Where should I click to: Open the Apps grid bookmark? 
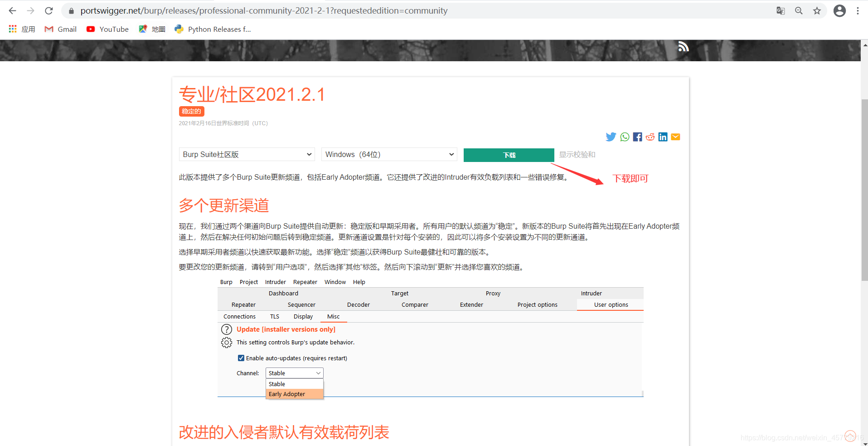pyautogui.click(x=22, y=29)
